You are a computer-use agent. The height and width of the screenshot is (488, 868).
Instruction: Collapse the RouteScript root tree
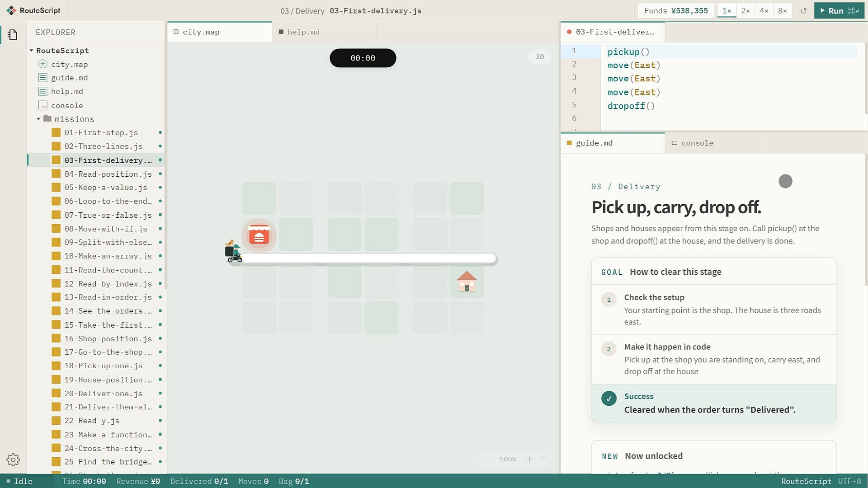[31, 51]
